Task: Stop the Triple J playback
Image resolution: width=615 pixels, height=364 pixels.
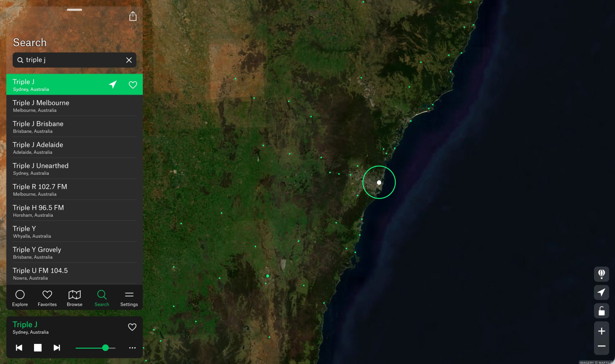Action: (38, 348)
